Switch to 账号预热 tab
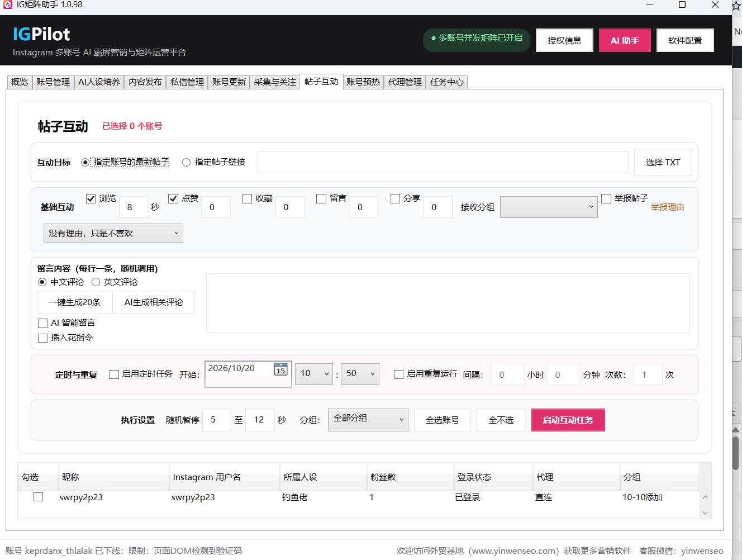 (x=363, y=82)
